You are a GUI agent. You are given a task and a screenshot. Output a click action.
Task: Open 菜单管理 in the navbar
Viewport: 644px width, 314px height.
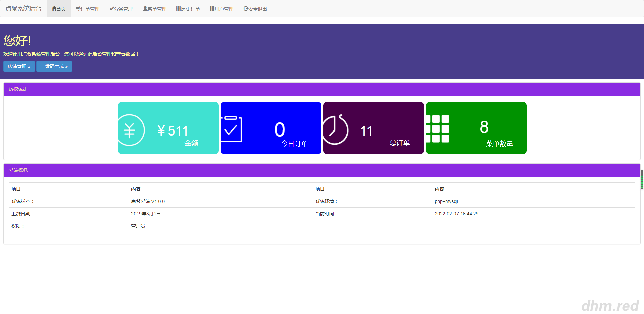155,9
